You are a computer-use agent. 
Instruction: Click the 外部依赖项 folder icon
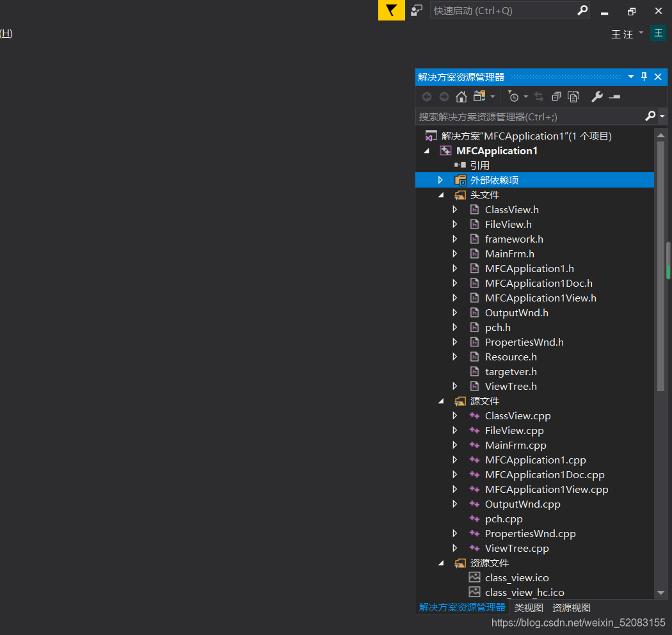(460, 180)
